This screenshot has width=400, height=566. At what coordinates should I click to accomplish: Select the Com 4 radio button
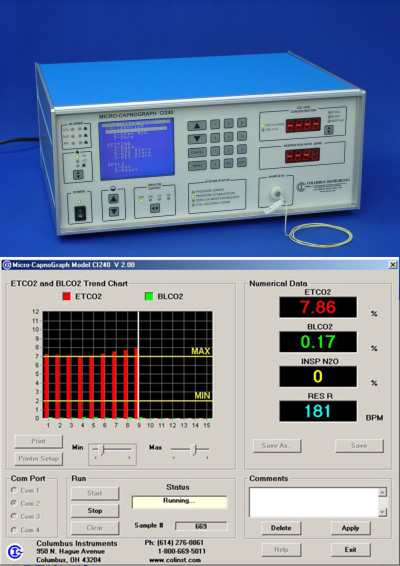[14, 530]
